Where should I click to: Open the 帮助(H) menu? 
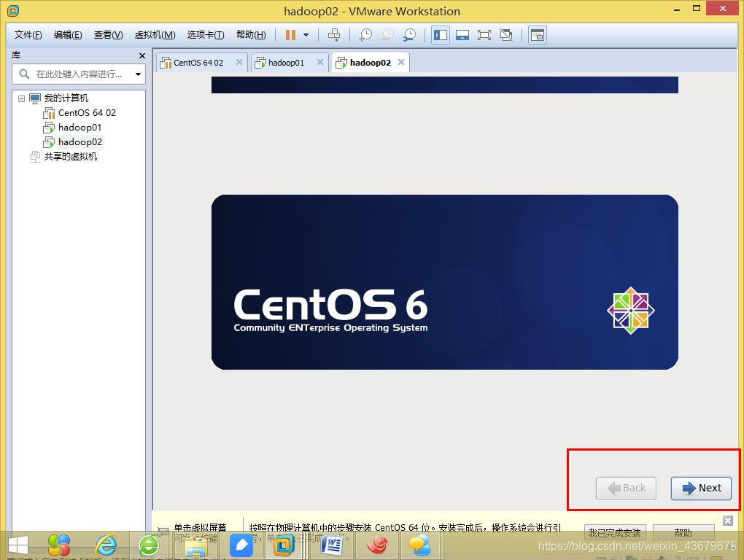pyautogui.click(x=251, y=34)
